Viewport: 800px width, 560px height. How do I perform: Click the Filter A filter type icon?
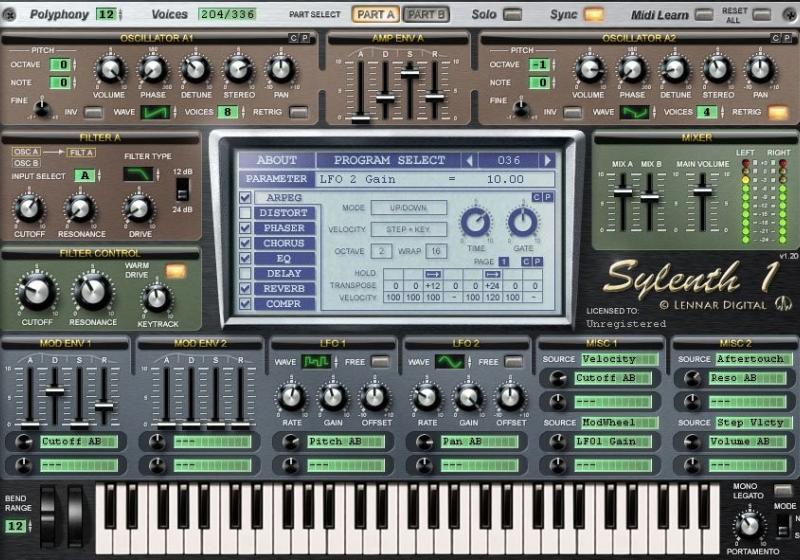coord(138,174)
